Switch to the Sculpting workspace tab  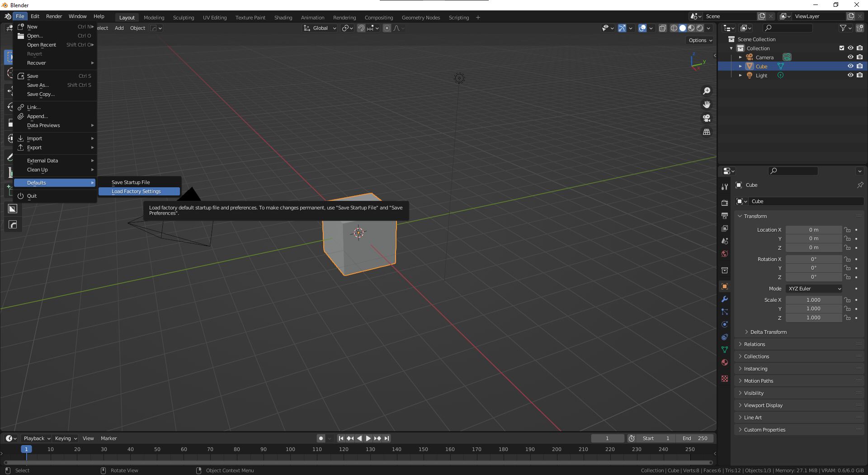183,18
